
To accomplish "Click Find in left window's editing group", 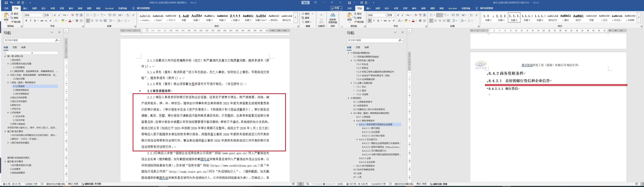I will 306,14.
